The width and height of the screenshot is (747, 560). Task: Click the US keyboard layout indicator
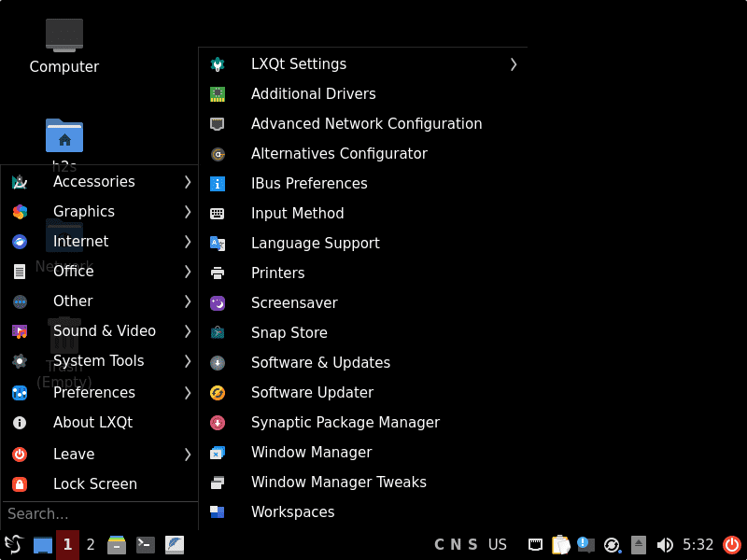497,545
